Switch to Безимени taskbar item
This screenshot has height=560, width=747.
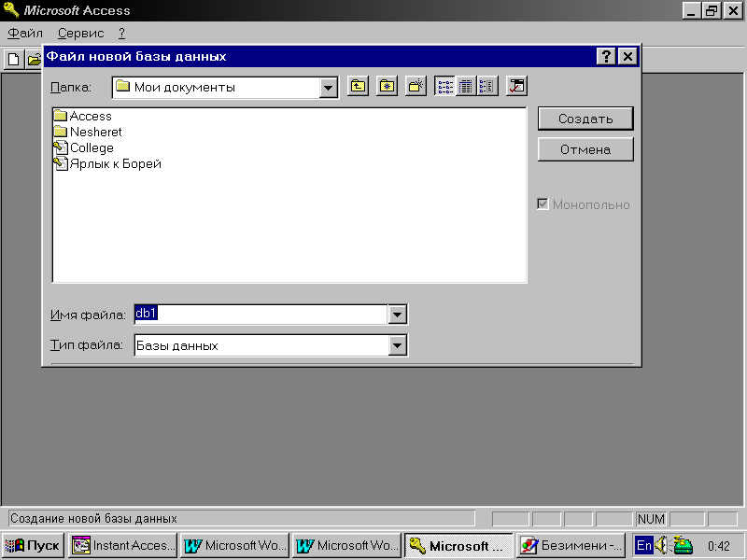tap(571, 545)
